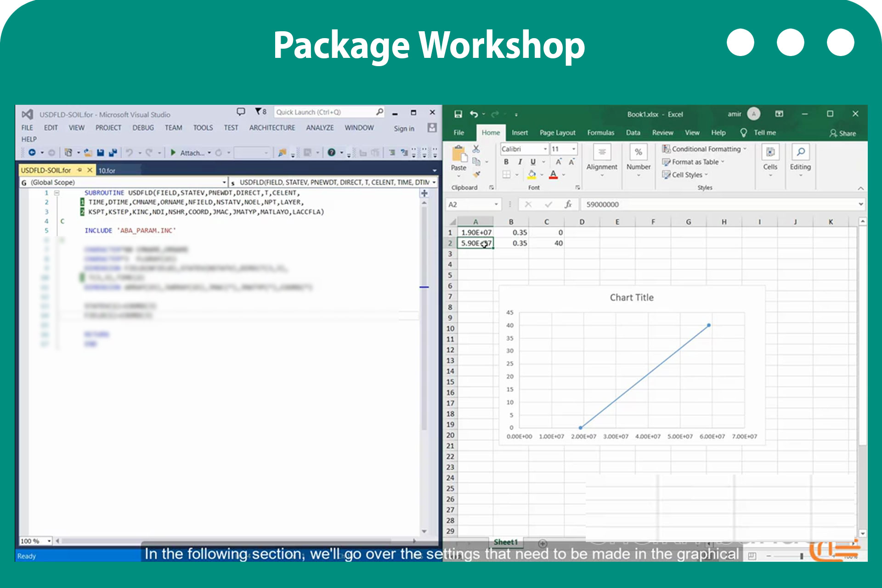Click Save All in Visual Studio toolbar
This screenshot has width=882, height=588.
(113, 153)
